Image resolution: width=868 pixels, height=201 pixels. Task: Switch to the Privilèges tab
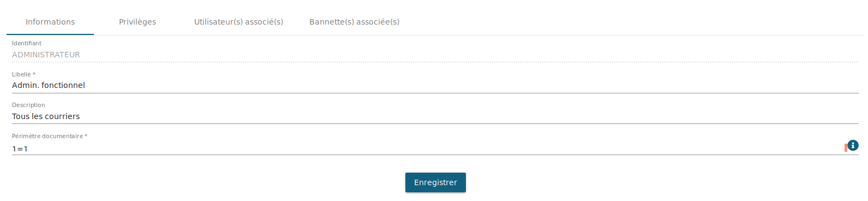(137, 22)
